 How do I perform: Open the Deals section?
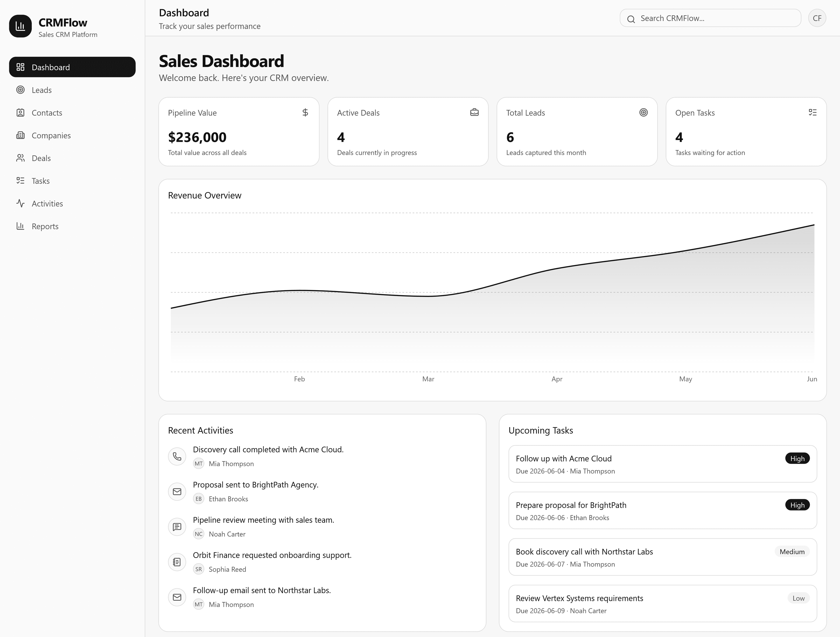pyautogui.click(x=72, y=158)
